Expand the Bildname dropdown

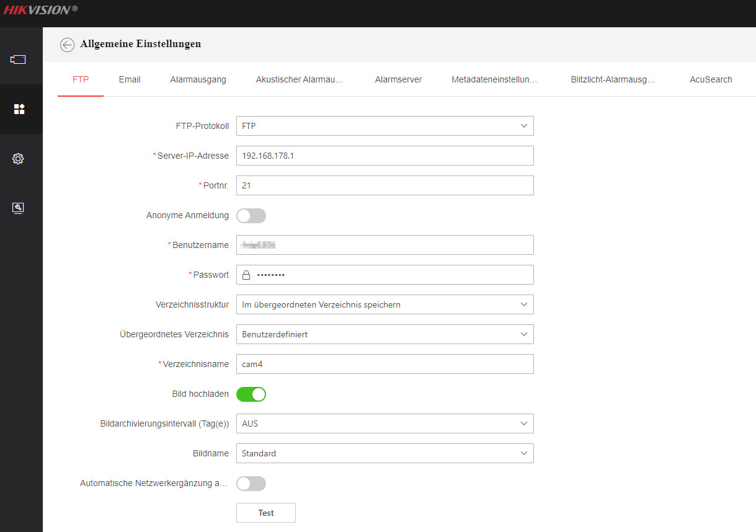(385, 453)
